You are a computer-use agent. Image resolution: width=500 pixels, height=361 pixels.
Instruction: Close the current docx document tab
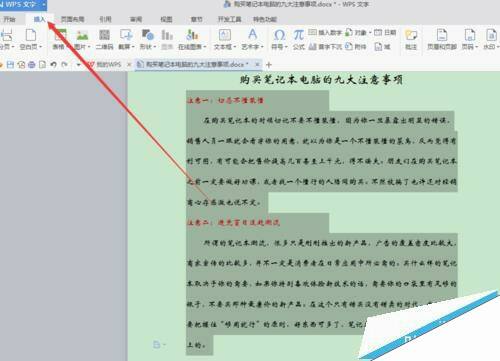click(x=257, y=64)
